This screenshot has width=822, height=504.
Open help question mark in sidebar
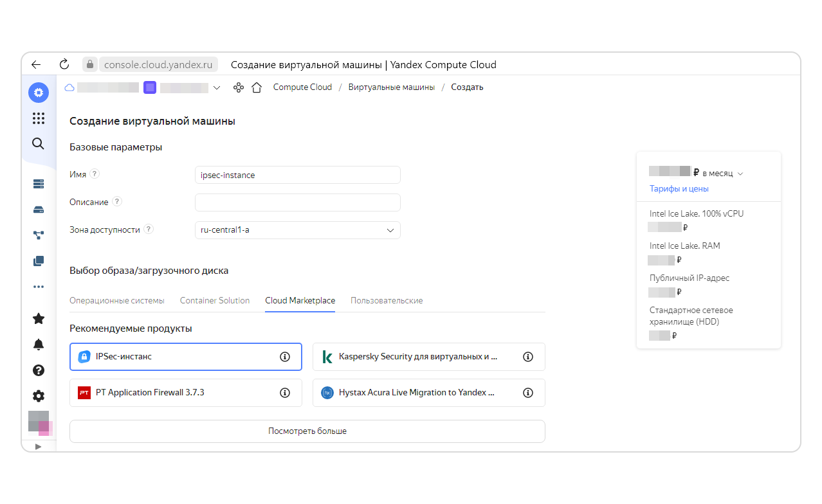click(39, 370)
